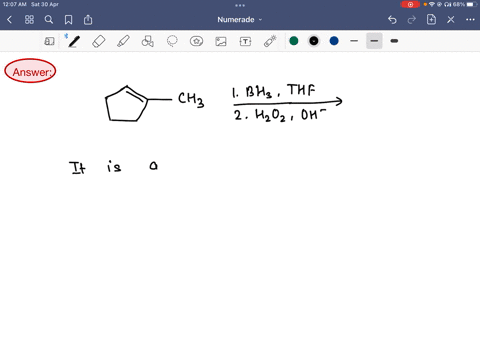Image resolution: width=480 pixels, height=360 pixels.
Task: Tap the screen recording indicator
Action: coord(410,4)
